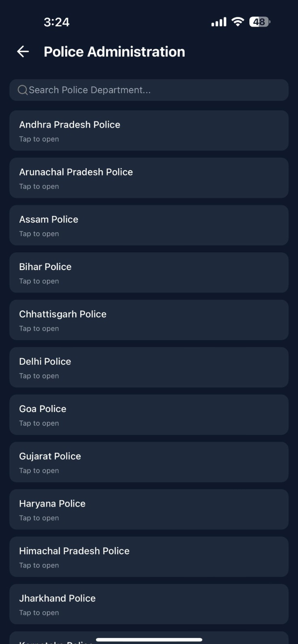Tap the home indicator bar
Viewport: 298px width, 644px height.
click(x=149, y=639)
